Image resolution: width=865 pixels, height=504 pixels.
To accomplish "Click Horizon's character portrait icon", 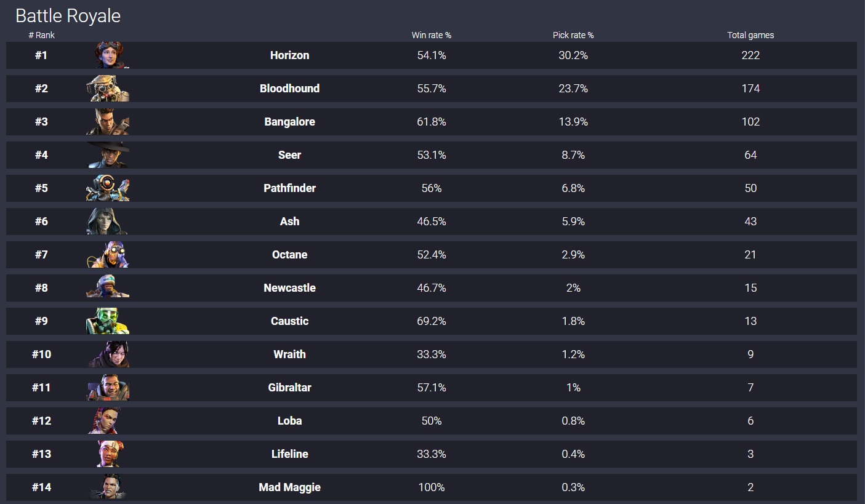I will click(x=108, y=55).
